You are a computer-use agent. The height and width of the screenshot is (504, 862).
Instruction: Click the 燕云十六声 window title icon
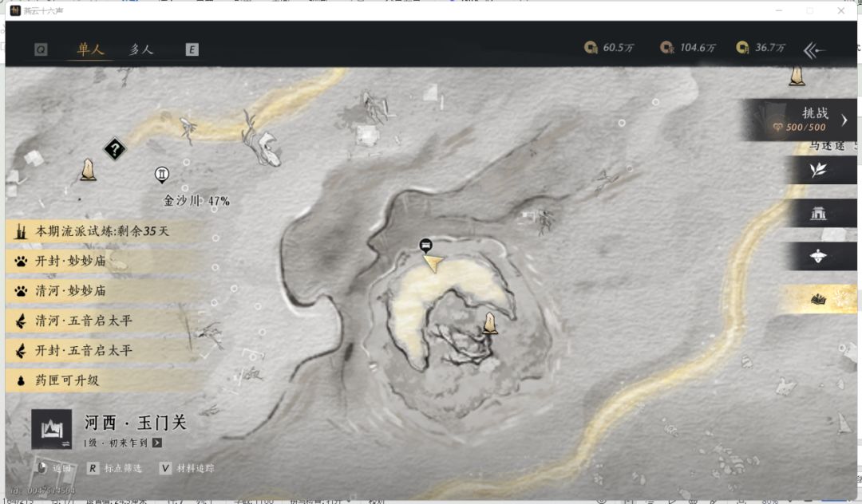pos(15,10)
